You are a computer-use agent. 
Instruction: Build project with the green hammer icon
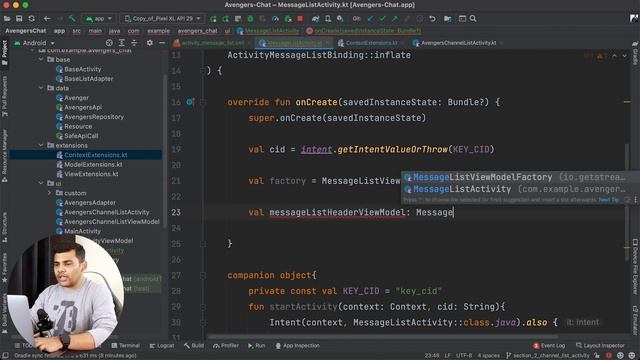(72, 18)
